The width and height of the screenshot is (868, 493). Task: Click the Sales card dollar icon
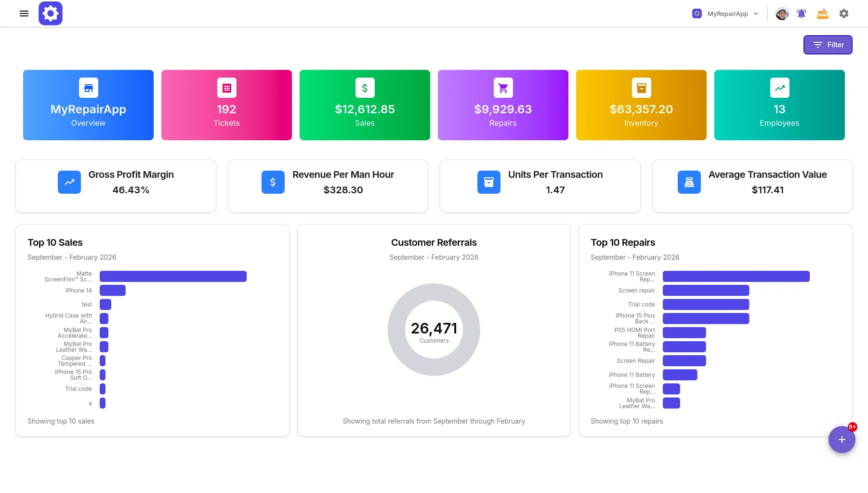coord(365,88)
